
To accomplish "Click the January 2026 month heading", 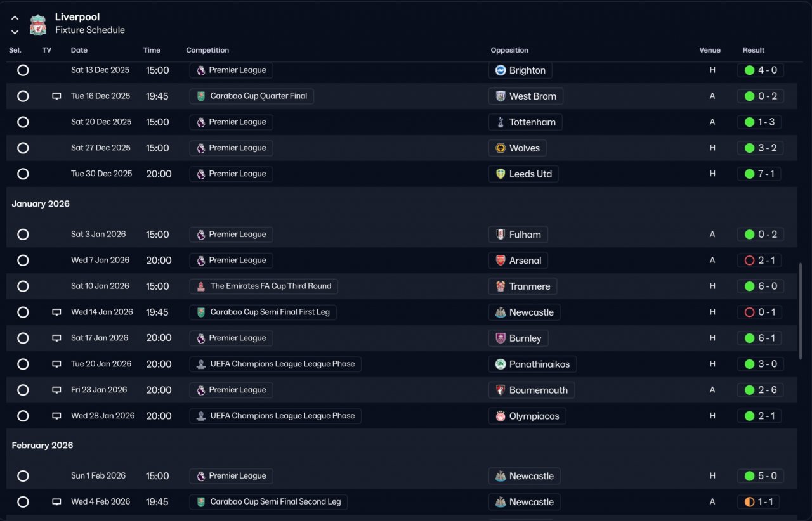I will 41,204.
